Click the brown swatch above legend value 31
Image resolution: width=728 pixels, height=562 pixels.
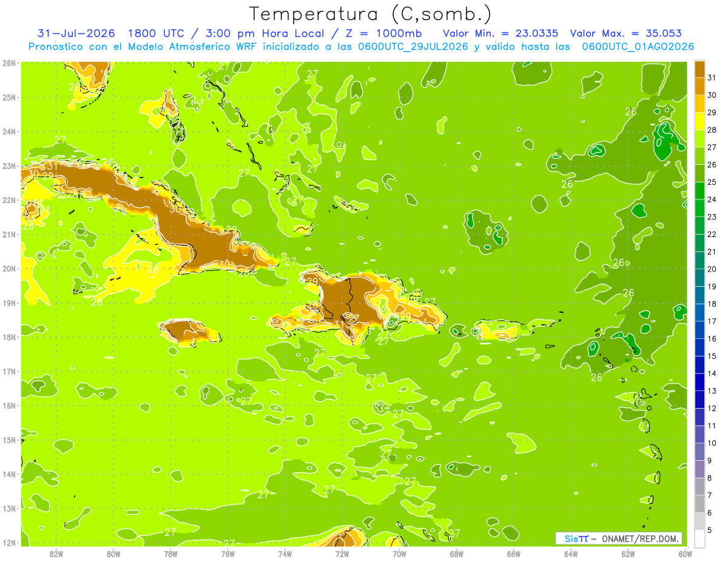pyautogui.click(x=699, y=69)
